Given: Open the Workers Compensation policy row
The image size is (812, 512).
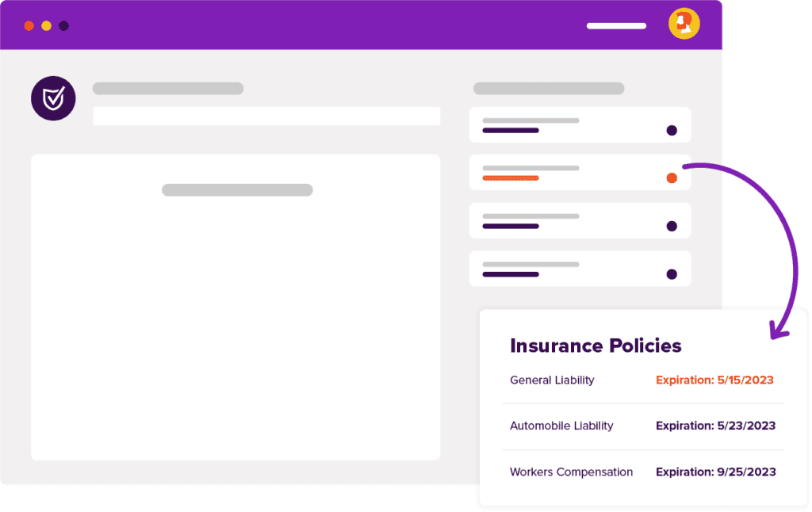Looking at the screenshot, I should pos(642,472).
